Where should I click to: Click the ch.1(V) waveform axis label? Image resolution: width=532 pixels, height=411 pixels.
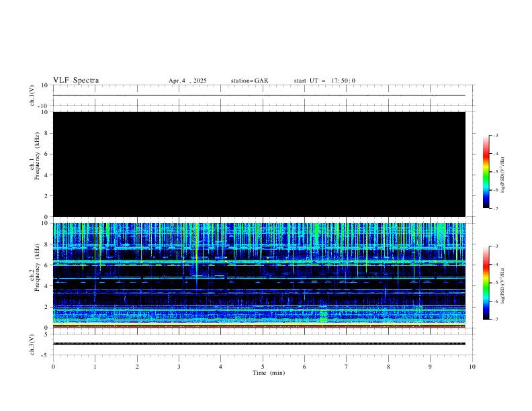(32, 95)
